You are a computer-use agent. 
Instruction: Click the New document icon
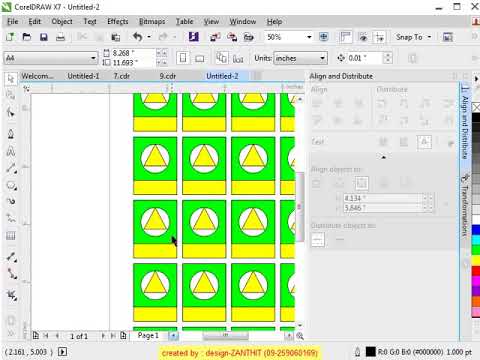click(x=10, y=37)
